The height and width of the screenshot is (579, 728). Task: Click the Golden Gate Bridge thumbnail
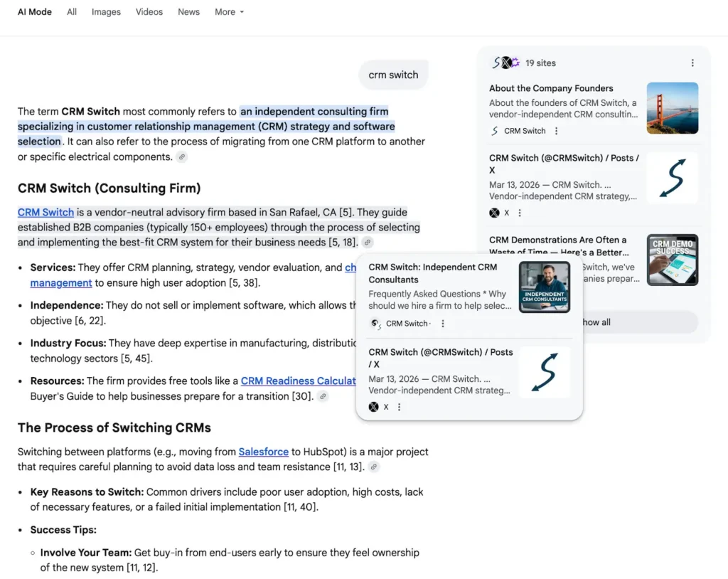(x=672, y=109)
